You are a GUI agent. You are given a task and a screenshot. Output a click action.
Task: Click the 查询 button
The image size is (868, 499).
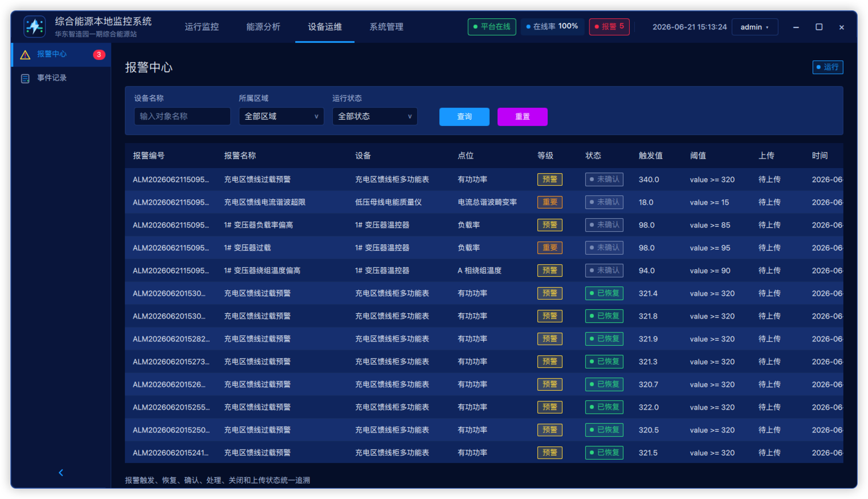click(x=464, y=117)
